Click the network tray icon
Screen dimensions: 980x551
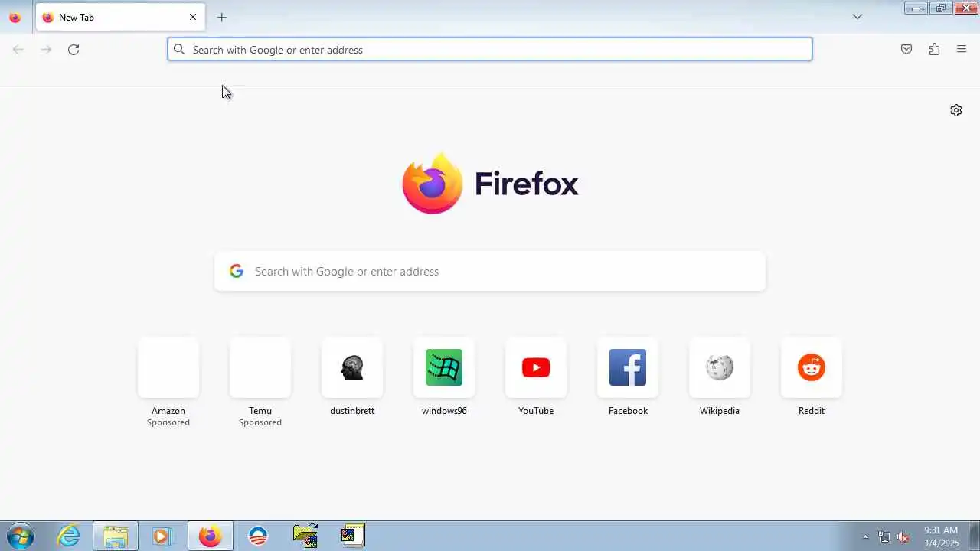click(x=884, y=537)
